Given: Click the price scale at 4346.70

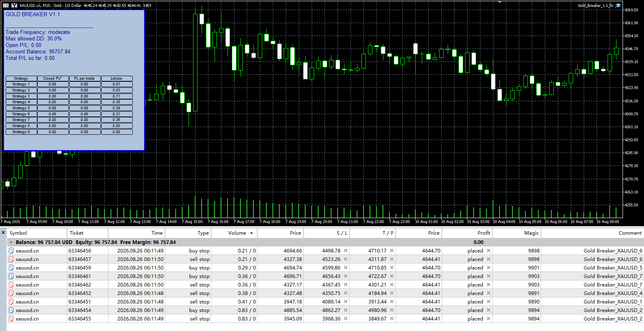Looking at the screenshot, I should point(632,49).
